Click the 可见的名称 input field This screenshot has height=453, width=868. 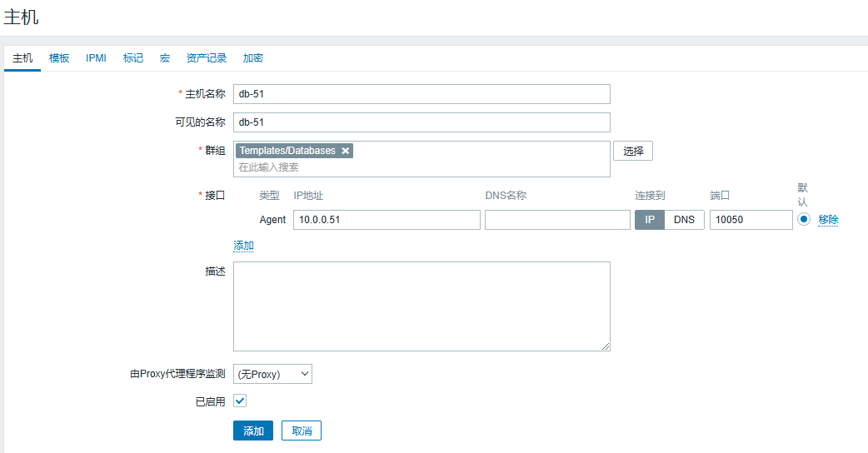pyautogui.click(x=422, y=122)
